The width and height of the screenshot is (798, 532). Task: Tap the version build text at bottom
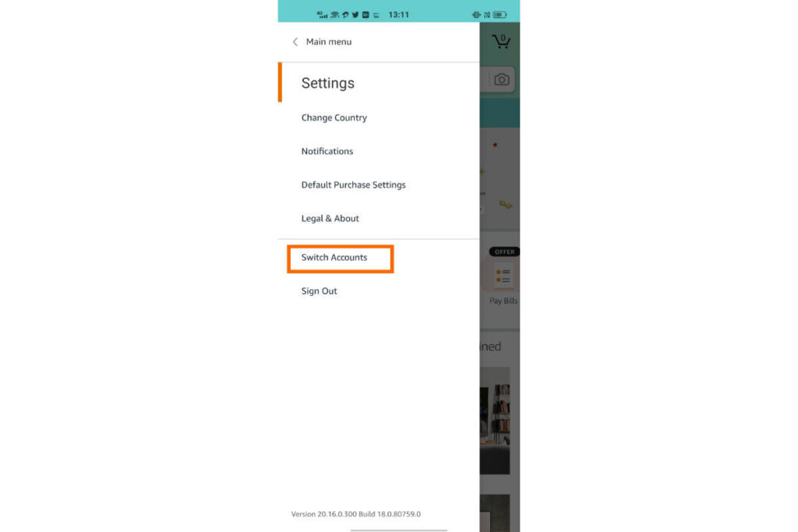tap(355, 514)
